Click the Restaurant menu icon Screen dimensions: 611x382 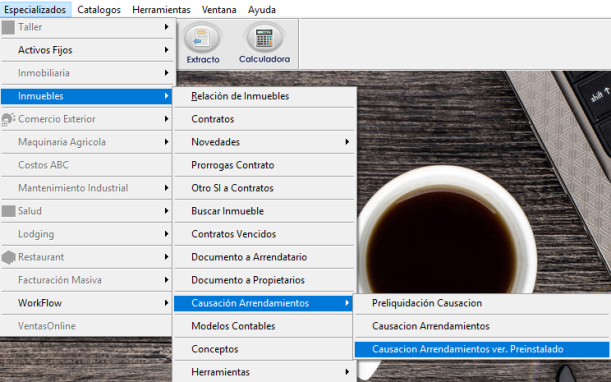[8, 257]
